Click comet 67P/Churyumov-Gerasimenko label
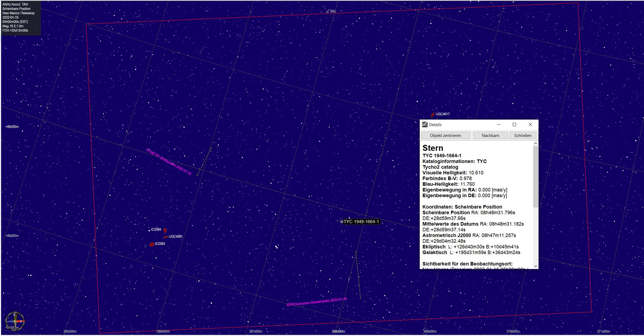 (317, 302)
